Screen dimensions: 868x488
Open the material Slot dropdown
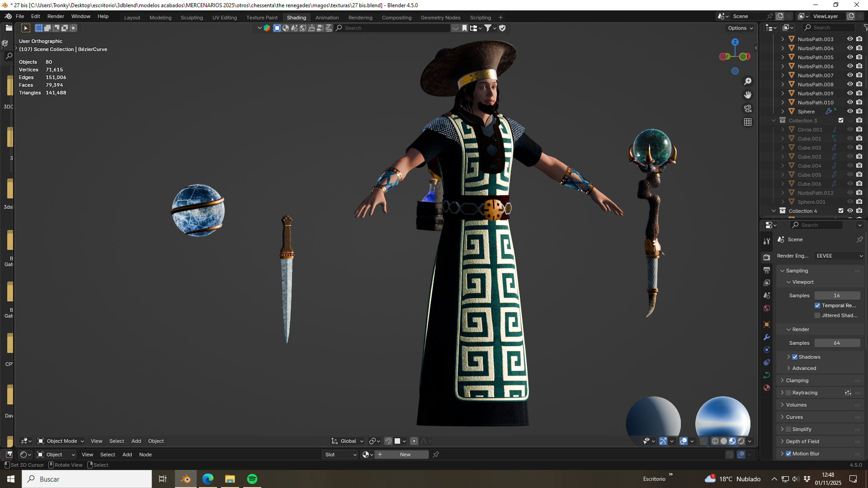coord(340,455)
